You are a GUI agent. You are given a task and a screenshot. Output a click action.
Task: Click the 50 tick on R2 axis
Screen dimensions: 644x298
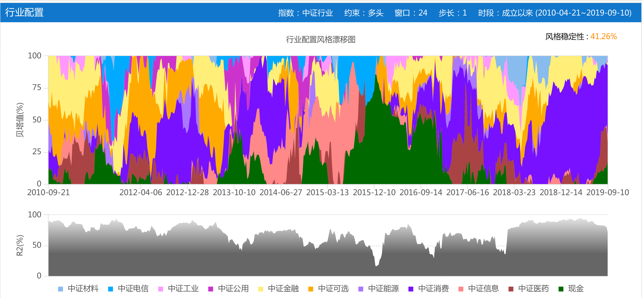(37, 245)
